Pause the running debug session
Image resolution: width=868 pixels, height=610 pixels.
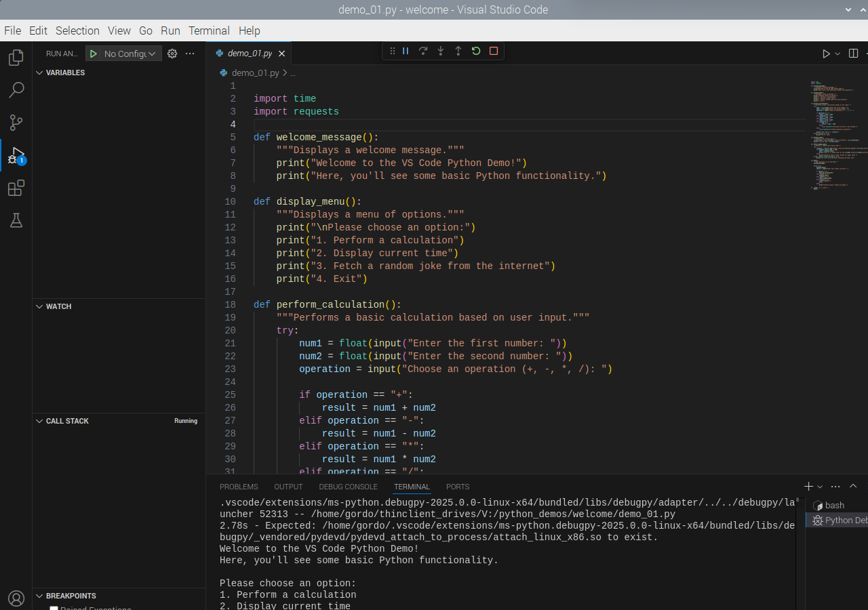click(x=406, y=51)
